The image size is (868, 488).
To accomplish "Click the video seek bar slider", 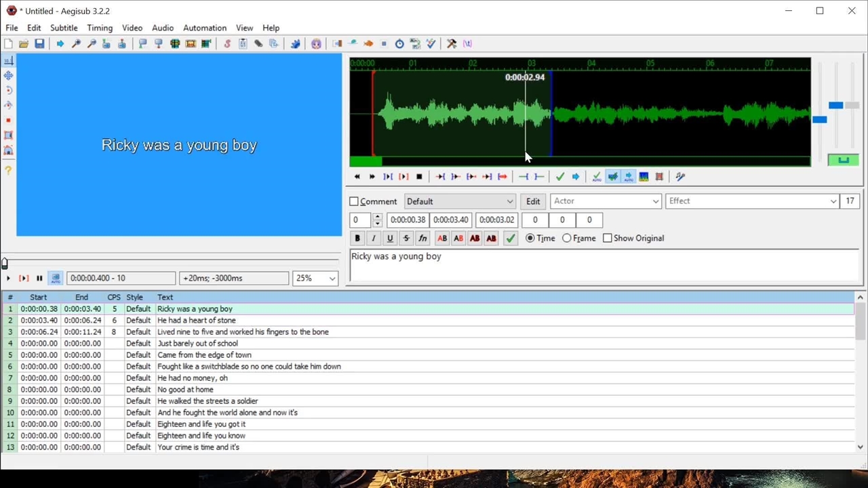I will [5, 264].
